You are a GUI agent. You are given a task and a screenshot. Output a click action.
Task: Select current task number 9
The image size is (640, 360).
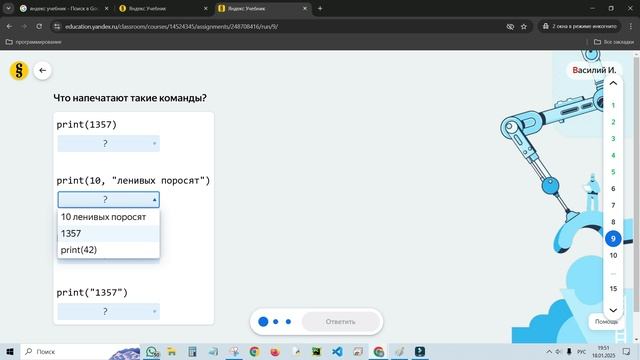[x=613, y=239]
